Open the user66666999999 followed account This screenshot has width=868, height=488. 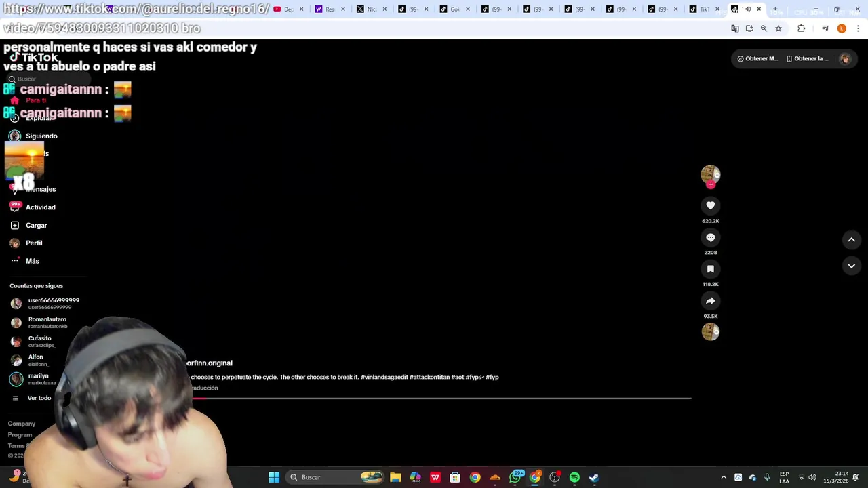pyautogui.click(x=45, y=304)
